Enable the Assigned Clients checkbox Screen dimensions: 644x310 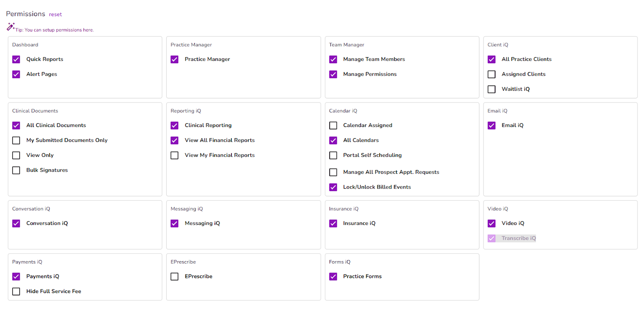pos(491,74)
